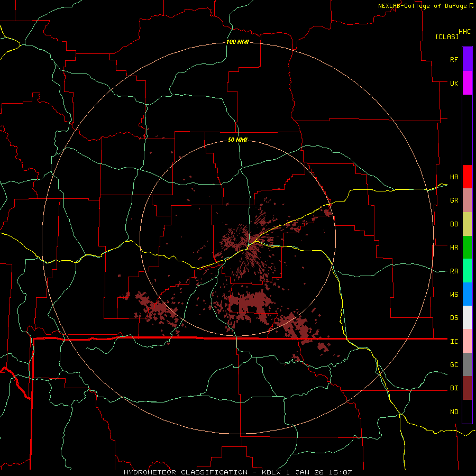
Task: Click the GC gray legend swatch
Action: (467, 364)
